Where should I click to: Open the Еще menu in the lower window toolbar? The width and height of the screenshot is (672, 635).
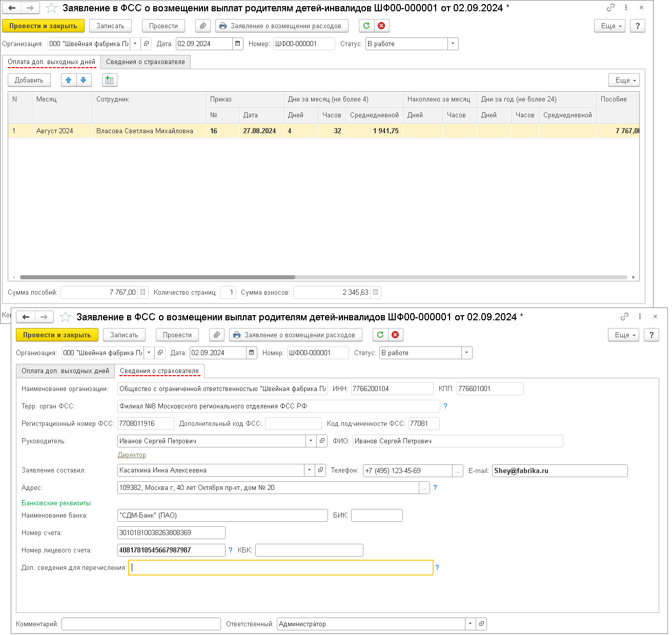[623, 335]
